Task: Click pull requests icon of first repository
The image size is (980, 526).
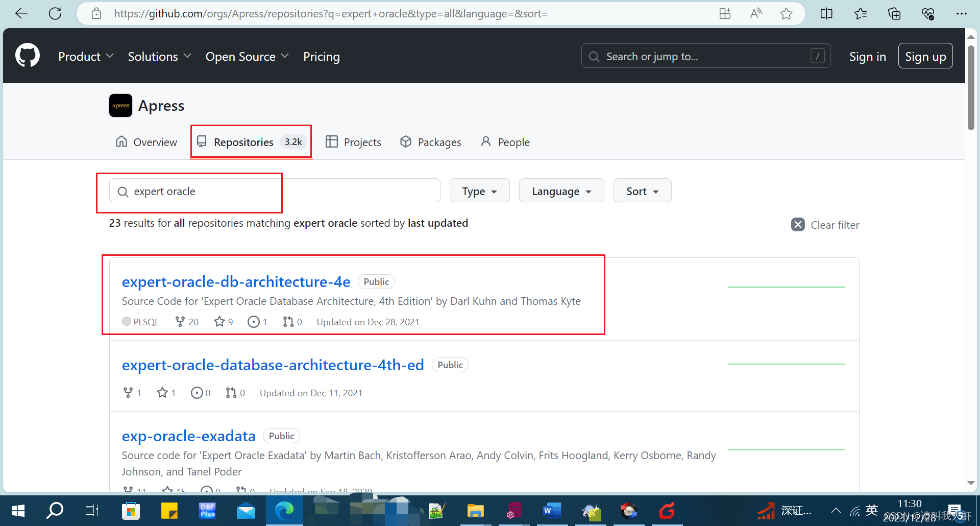Action: (288, 322)
